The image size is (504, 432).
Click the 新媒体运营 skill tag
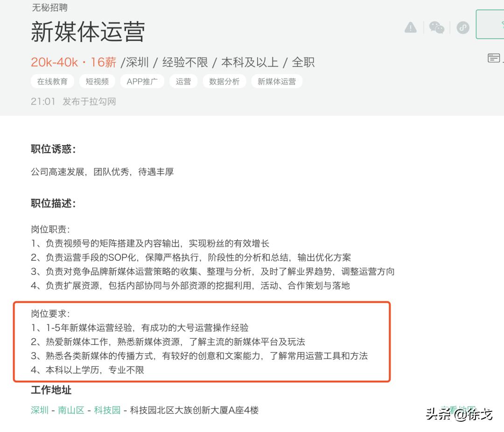click(276, 81)
